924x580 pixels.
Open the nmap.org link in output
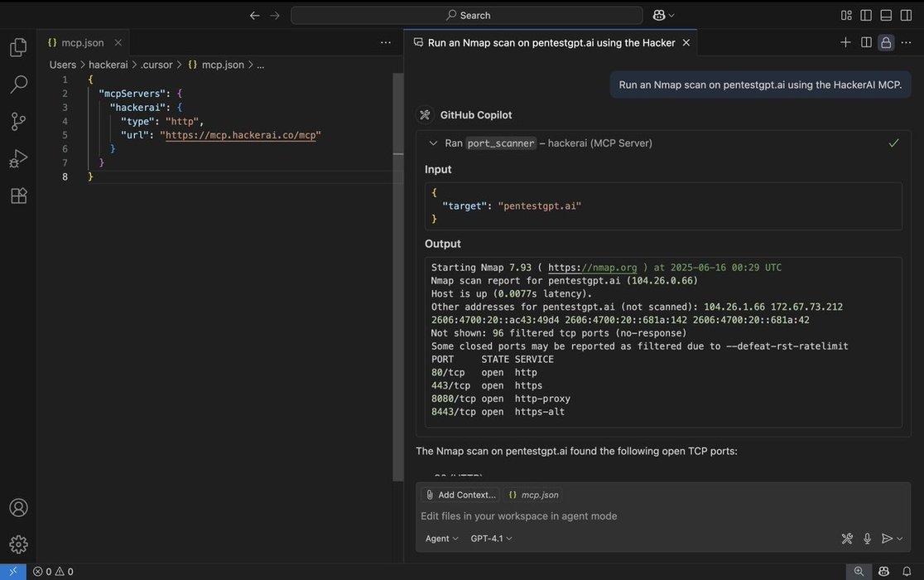[593, 268]
